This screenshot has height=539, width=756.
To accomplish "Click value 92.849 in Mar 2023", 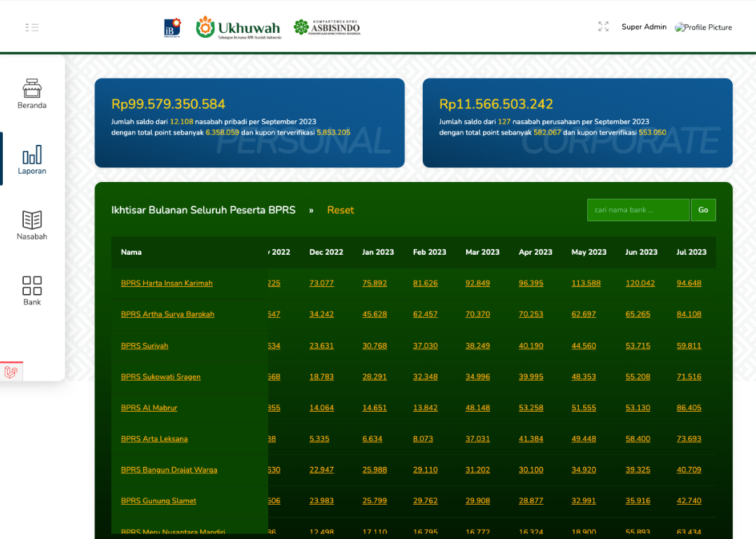I will [x=477, y=283].
